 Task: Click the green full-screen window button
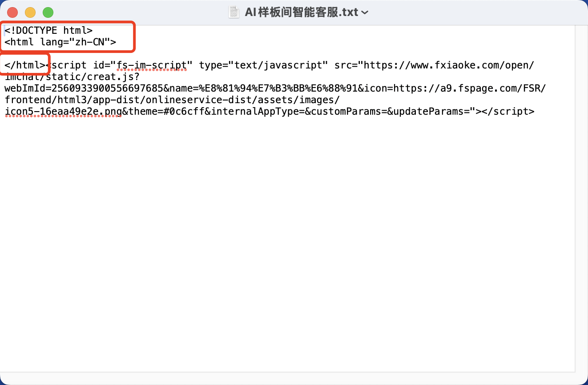[48, 12]
